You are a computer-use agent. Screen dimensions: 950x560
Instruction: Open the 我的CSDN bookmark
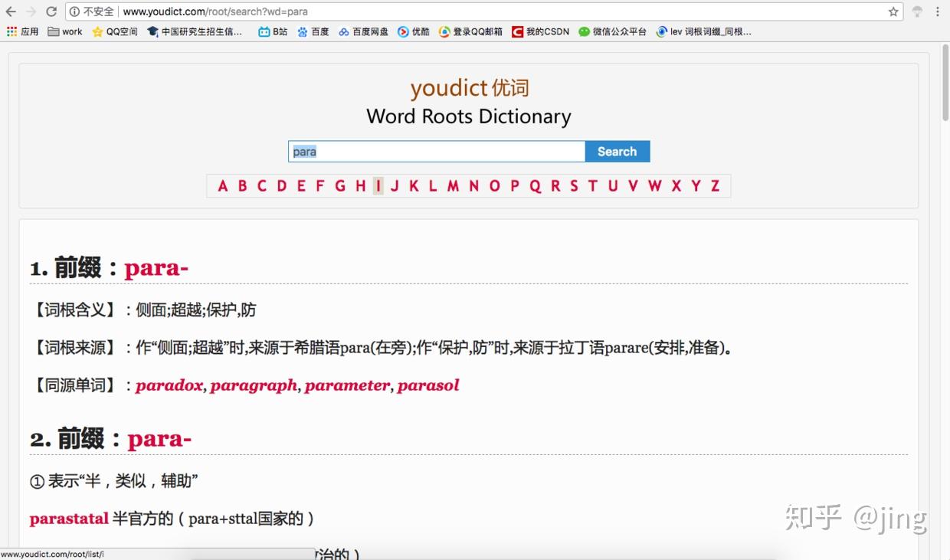539,31
